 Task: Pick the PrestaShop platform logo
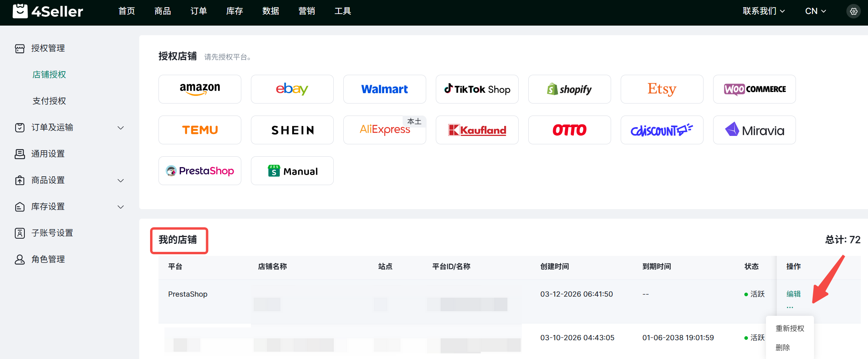click(200, 171)
